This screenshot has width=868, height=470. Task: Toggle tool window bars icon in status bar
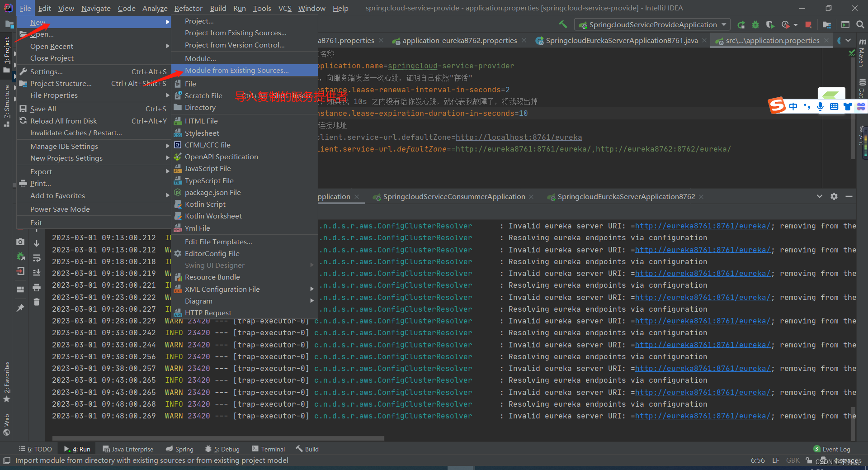coord(6,461)
